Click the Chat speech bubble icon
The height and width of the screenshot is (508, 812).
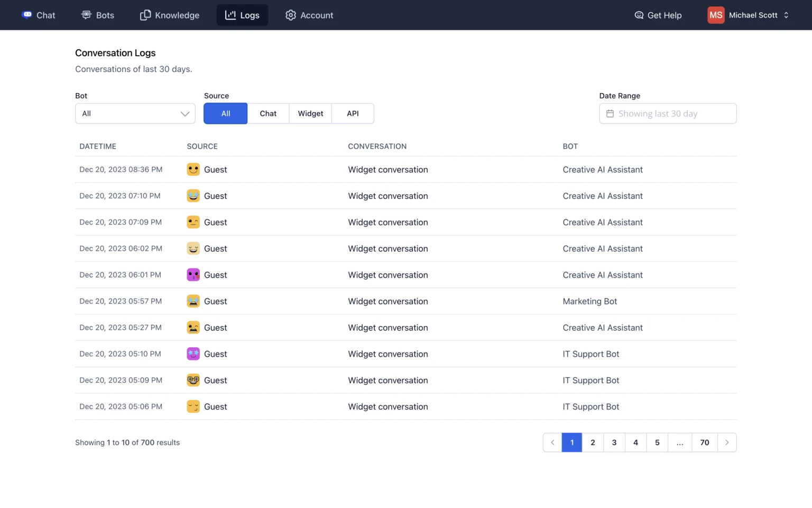click(27, 15)
